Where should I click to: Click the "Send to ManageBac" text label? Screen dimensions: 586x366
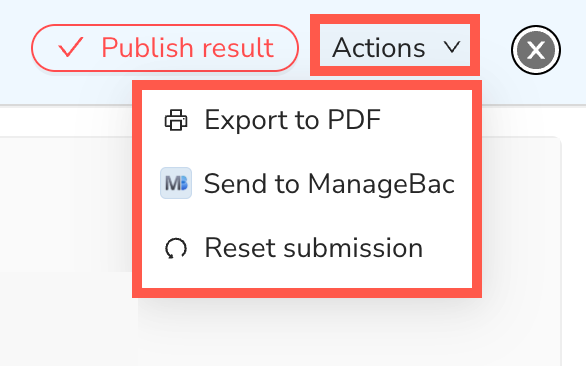point(329,184)
